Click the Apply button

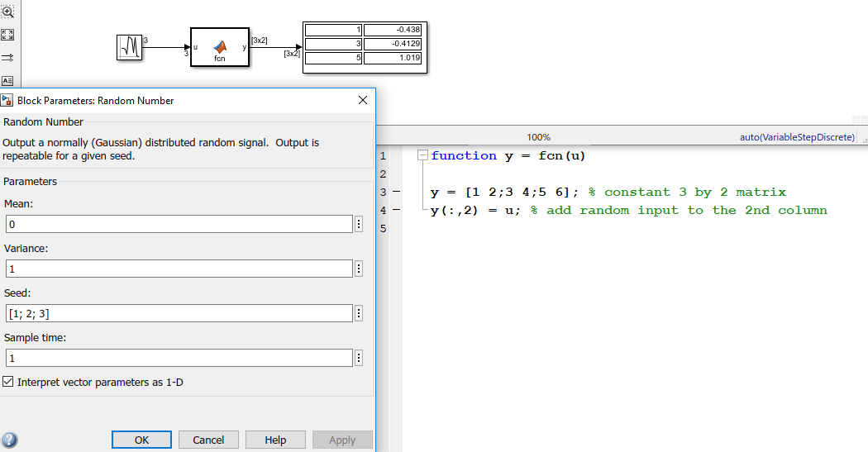pos(343,440)
